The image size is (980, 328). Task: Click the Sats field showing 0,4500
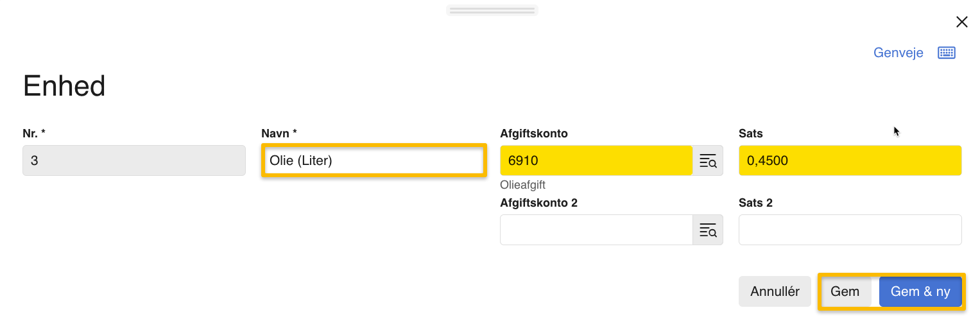[x=850, y=160]
